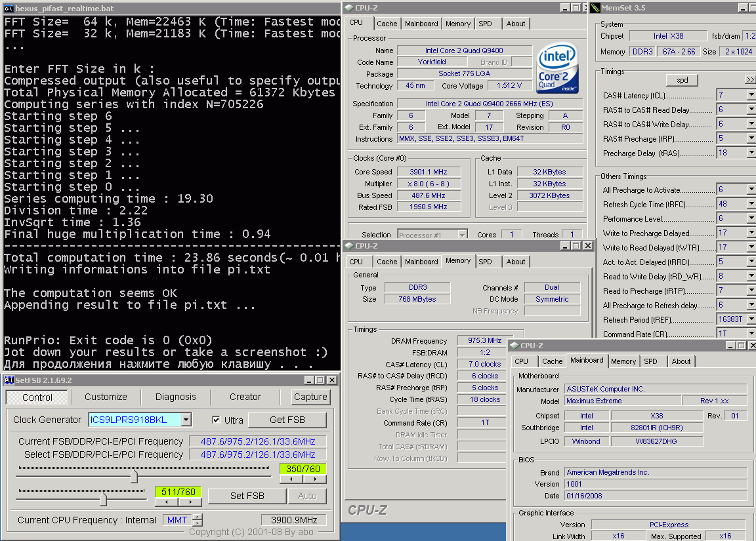Image resolution: width=756 pixels, height=541 pixels.
Task: Click the Get FSB button
Action: (287, 420)
